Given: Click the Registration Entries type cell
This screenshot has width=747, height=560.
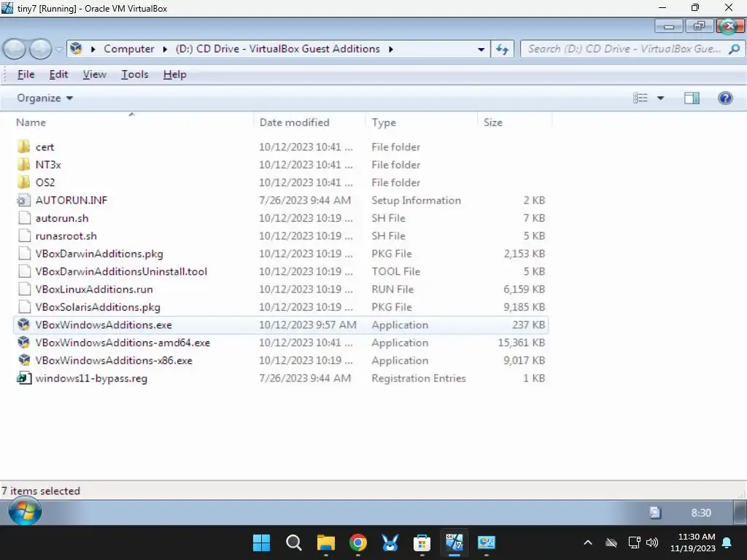Looking at the screenshot, I should click(419, 378).
